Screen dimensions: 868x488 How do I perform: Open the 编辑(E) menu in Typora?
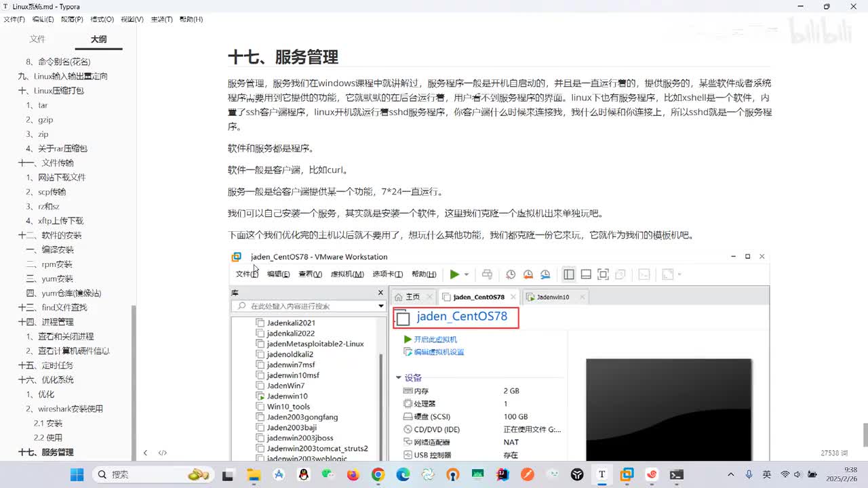[x=43, y=20]
